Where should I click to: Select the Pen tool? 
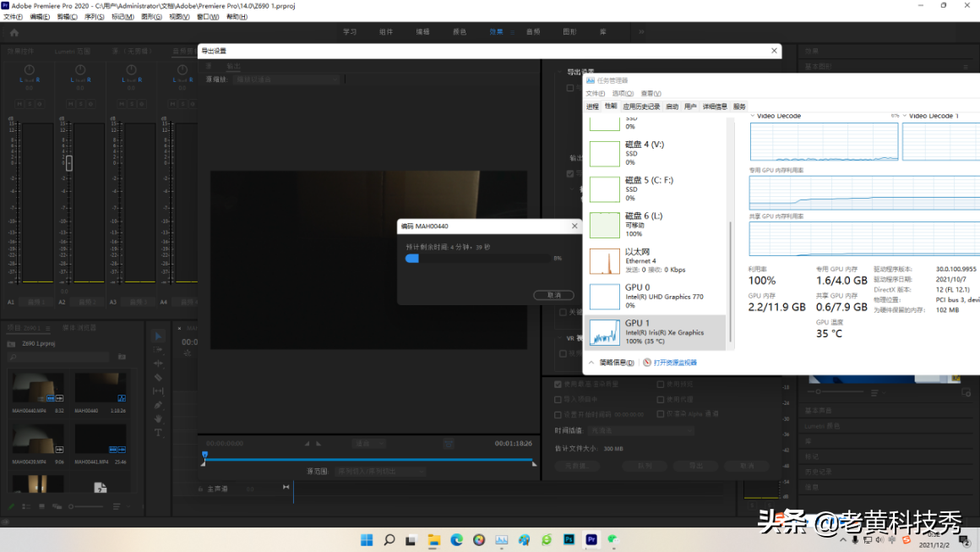point(158,405)
